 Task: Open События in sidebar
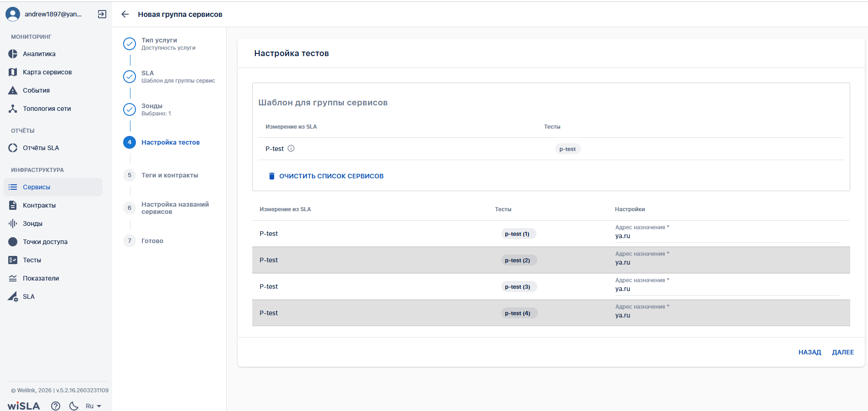pyautogui.click(x=53, y=90)
